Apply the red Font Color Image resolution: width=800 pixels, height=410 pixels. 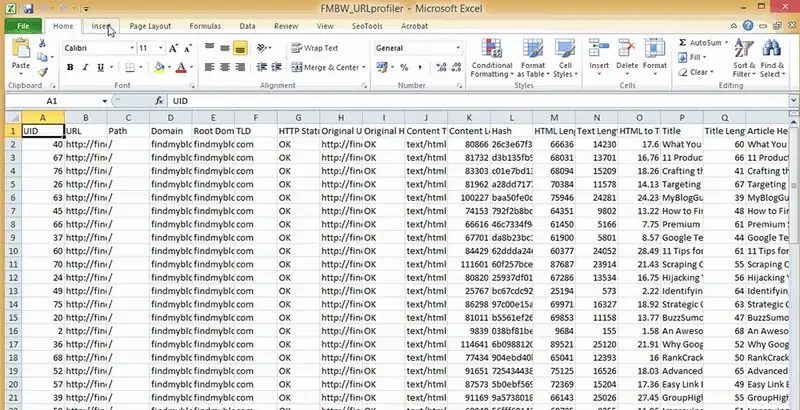coord(181,67)
